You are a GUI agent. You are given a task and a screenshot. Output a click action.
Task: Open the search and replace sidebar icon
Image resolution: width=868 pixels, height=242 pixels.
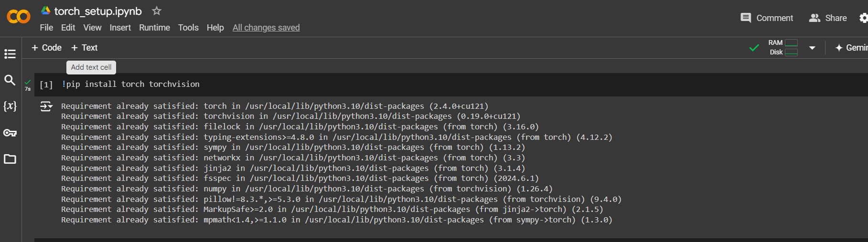(10, 80)
